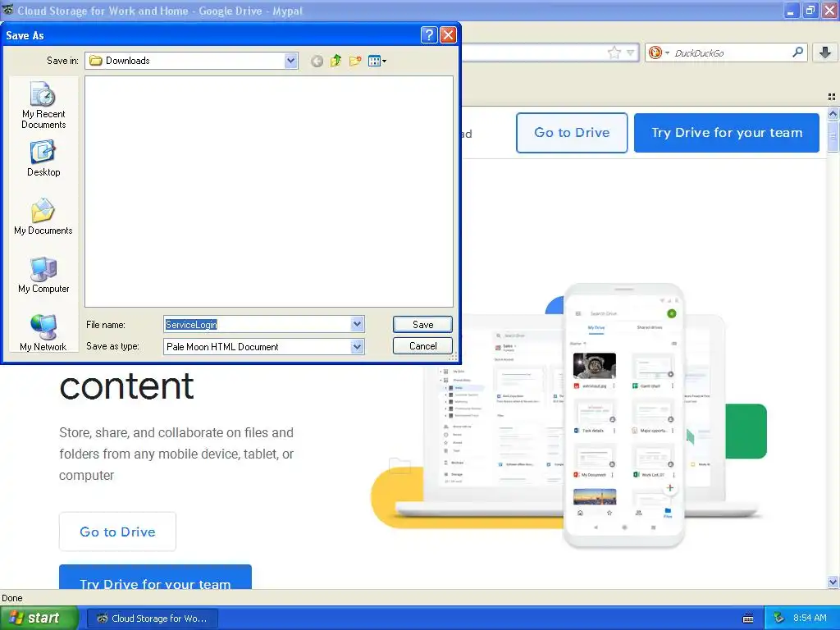The height and width of the screenshot is (630, 840).
Task: Click the Mypal raccoon title bar icon
Action: point(7,10)
